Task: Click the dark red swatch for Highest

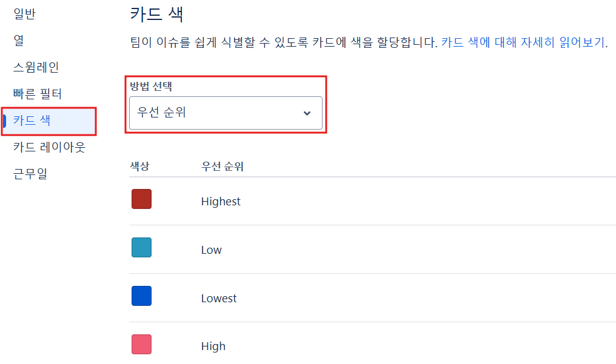Action: (141, 199)
